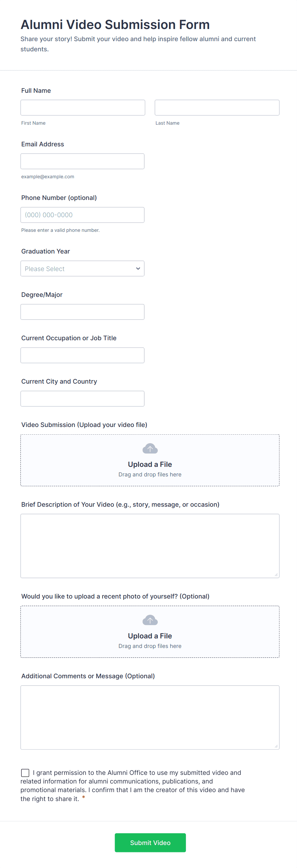Click "Upload a File" text for video submission
Viewport: 297px width, 868px height.
coord(150,464)
